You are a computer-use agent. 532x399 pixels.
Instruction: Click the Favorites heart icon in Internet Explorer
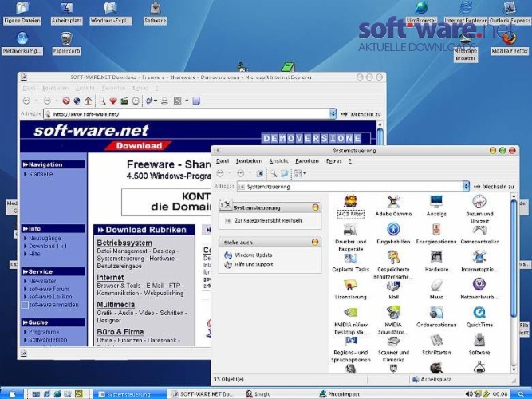click(x=113, y=101)
